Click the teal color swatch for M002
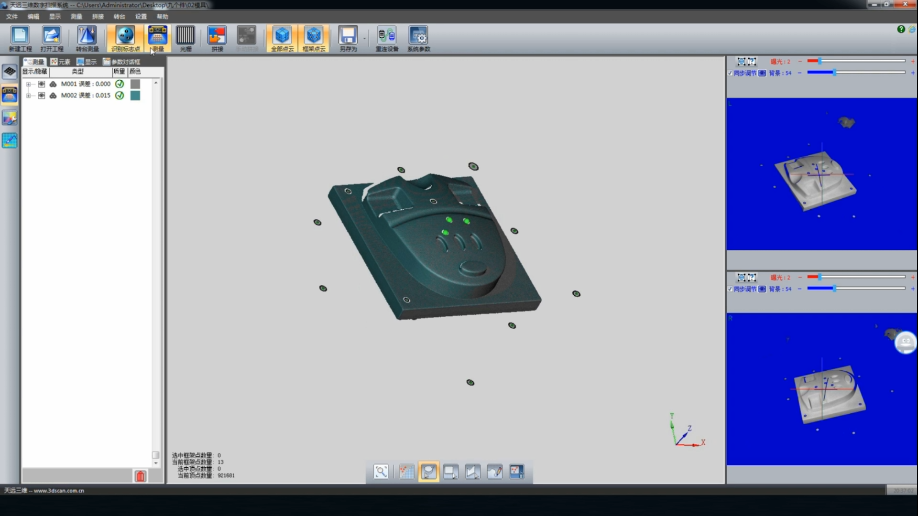918x516 pixels. (x=135, y=96)
